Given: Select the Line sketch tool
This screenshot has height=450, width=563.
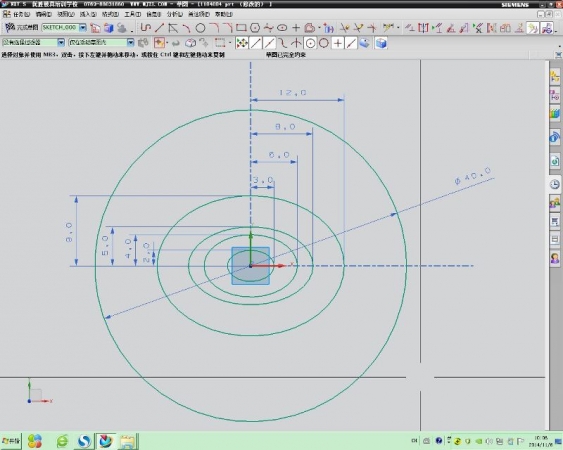Looking at the screenshot, I should pyautogui.click(x=159, y=28).
